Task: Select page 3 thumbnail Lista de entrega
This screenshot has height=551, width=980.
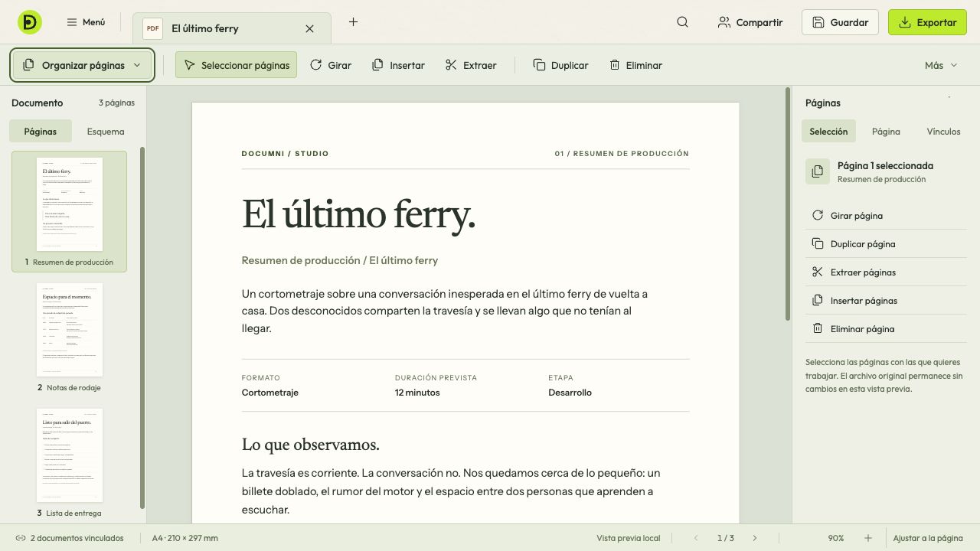Action: (x=69, y=462)
